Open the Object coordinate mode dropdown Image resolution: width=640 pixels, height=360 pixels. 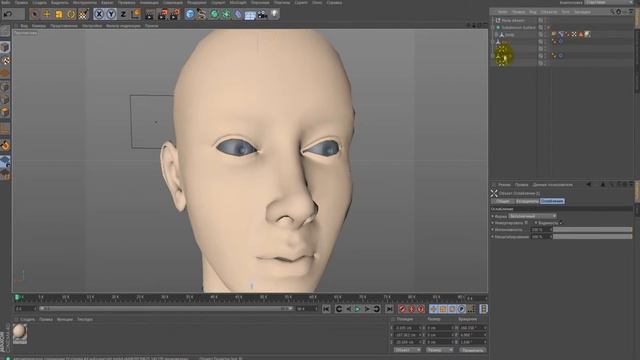click(407, 350)
